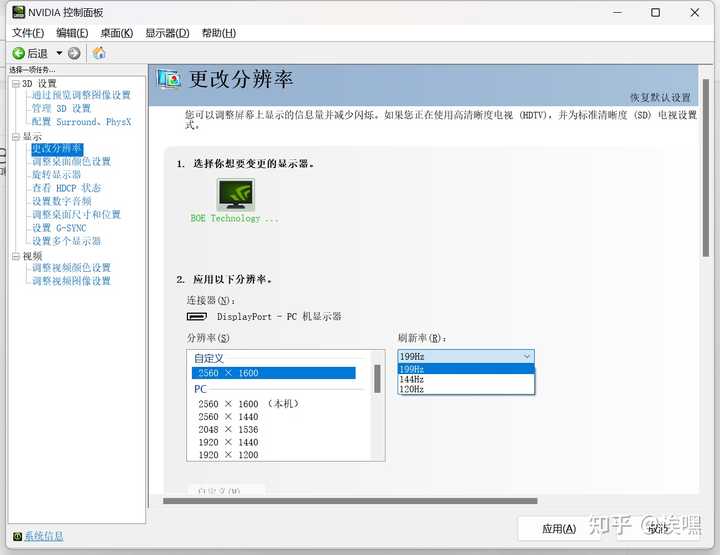Open 查看 HDCP 状态 page

[67, 188]
